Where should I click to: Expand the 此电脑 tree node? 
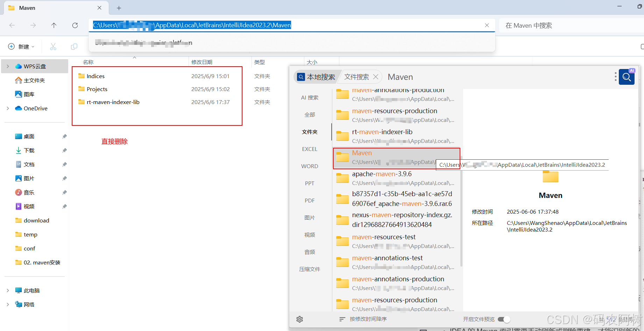coord(8,290)
